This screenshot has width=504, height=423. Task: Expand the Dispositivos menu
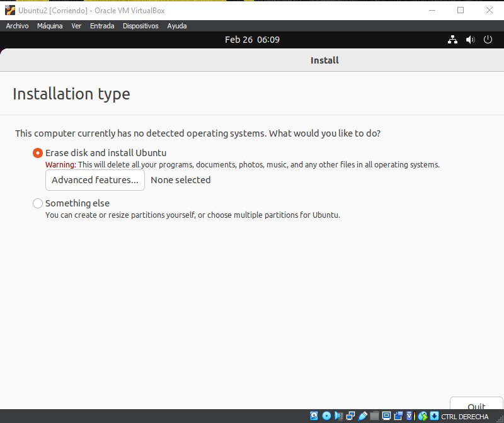[140, 26]
